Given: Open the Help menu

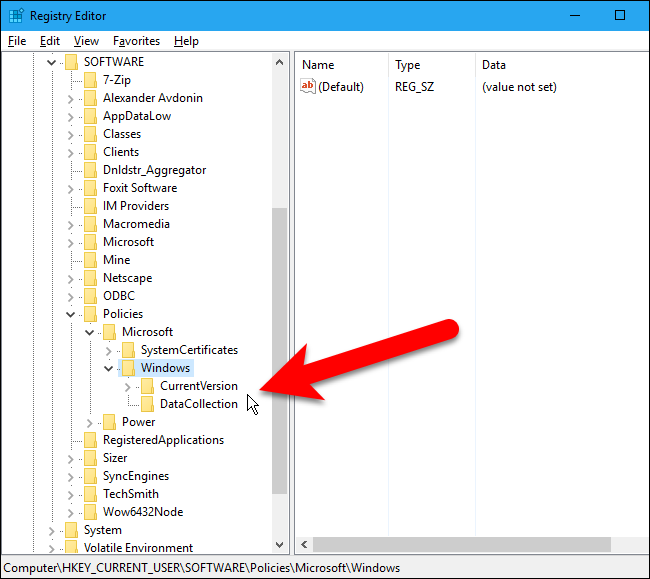Looking at the screenshot, I should click(186, 41).
